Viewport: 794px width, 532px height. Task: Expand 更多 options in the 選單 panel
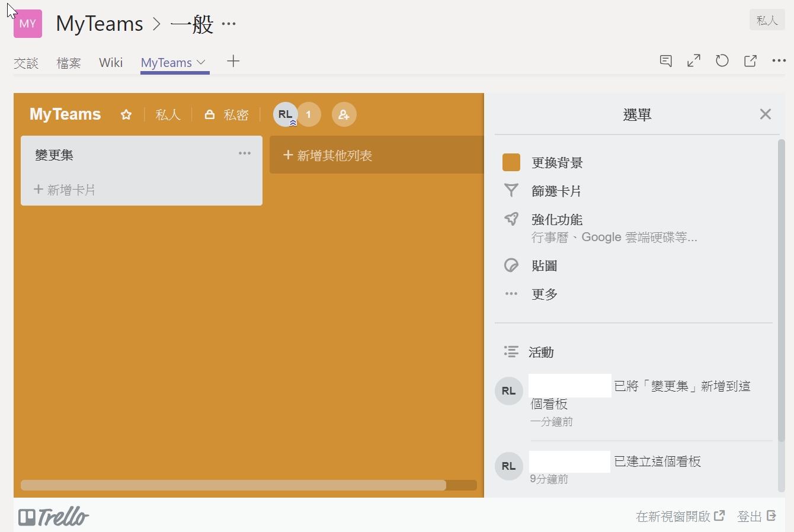(511, 293)
